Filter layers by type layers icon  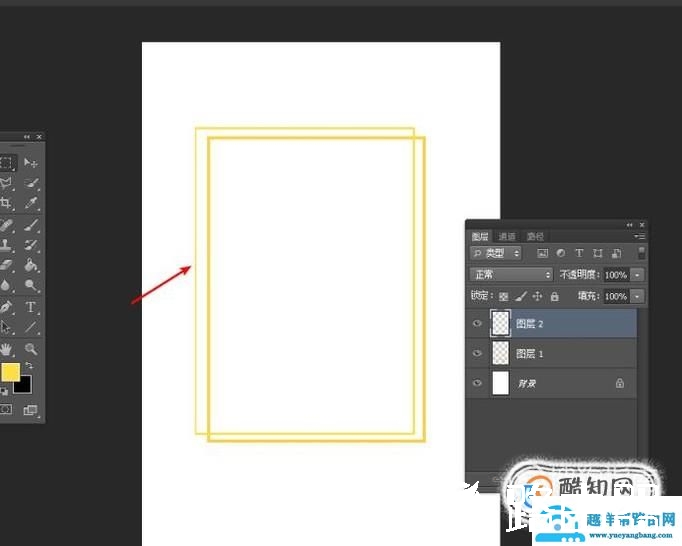[579, 253]
